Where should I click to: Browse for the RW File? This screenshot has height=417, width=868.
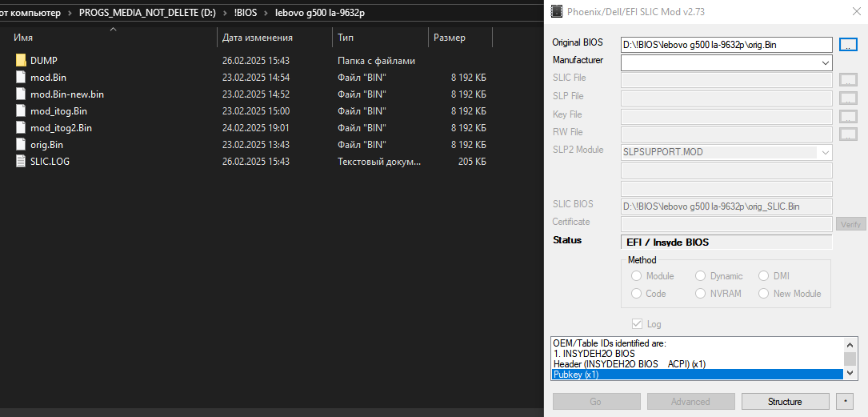pos(848,134)
